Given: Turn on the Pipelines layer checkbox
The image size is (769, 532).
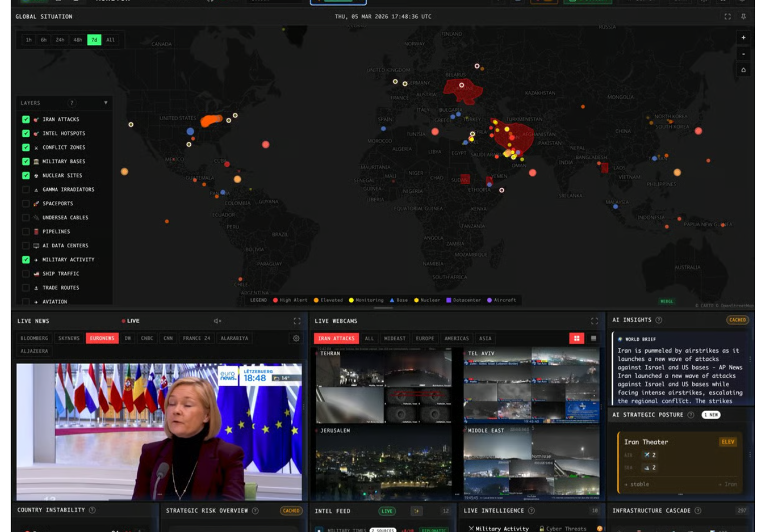Looking at the screenshot, I should click(26, 232).
